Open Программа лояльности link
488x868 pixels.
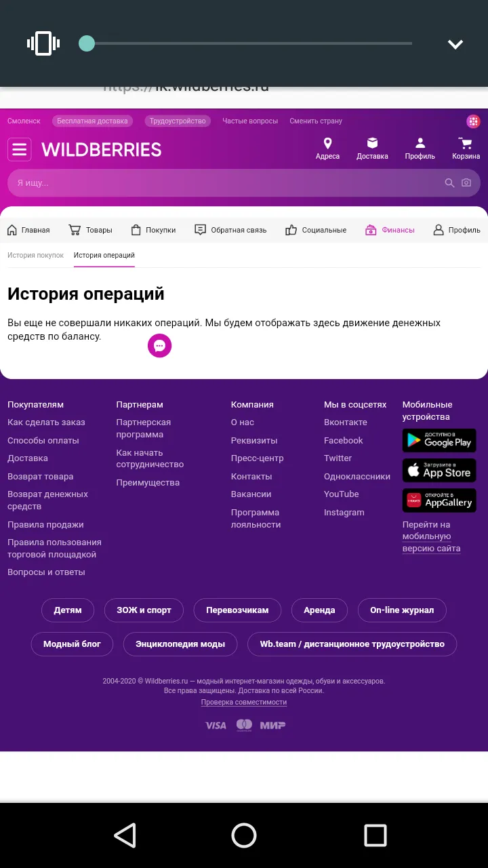(256, 519)
